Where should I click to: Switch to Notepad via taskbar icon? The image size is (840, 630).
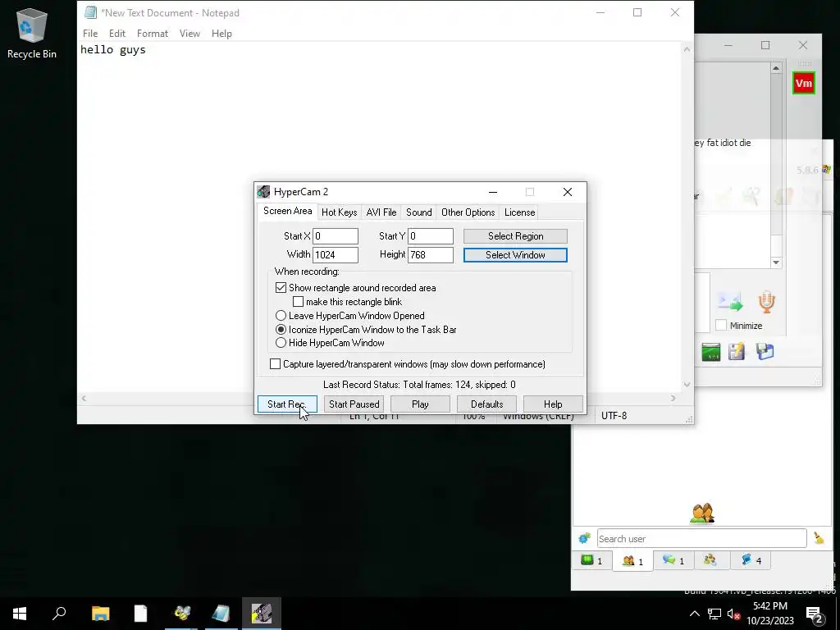coord(221,614)
